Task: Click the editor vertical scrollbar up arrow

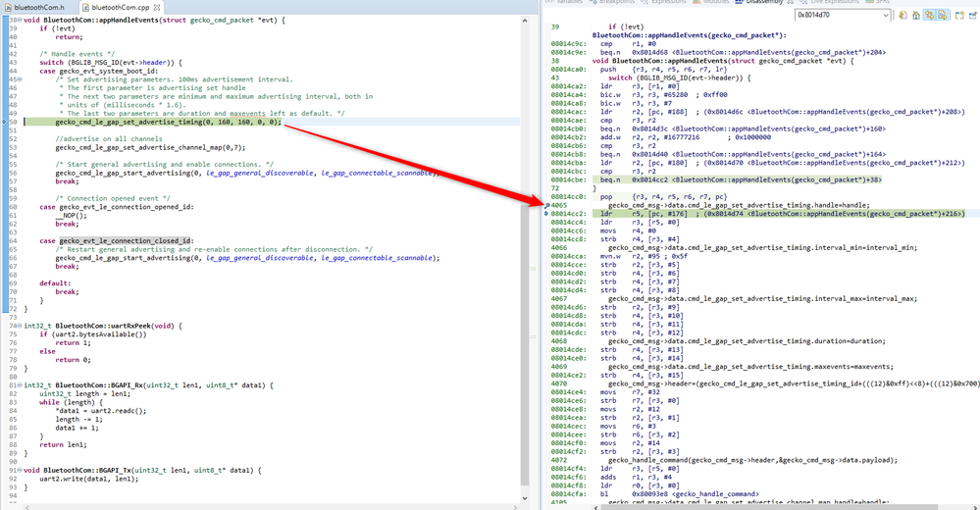Action: [x=525, y=21]
